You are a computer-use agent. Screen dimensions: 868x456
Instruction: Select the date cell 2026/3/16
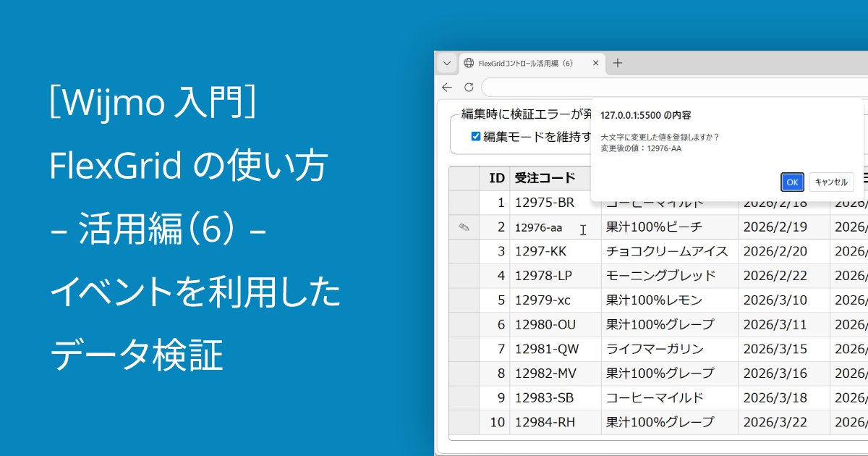coord(784,373)
